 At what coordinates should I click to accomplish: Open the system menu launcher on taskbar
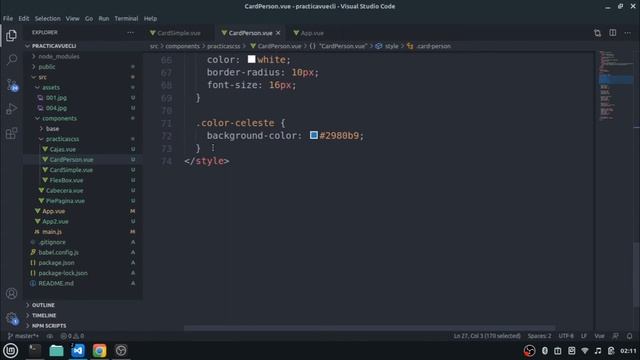pyautogui.click(x=11, y=351)
